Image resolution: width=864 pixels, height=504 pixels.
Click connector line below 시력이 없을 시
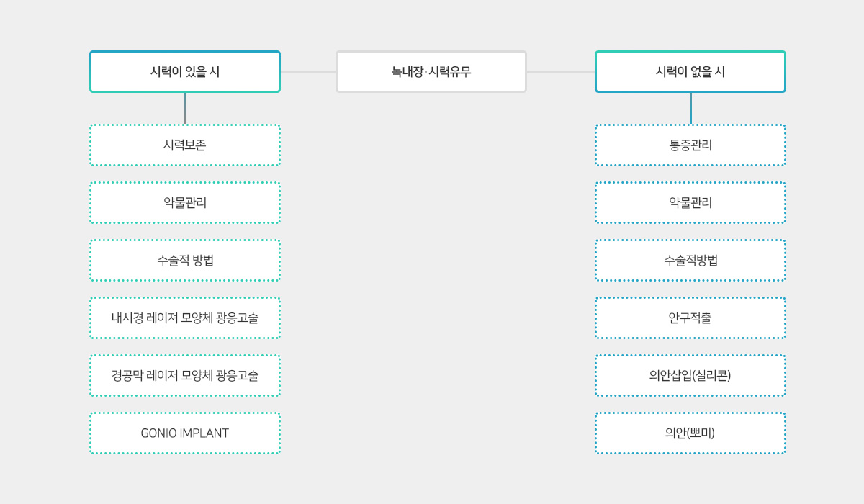(x=690, y=108)
